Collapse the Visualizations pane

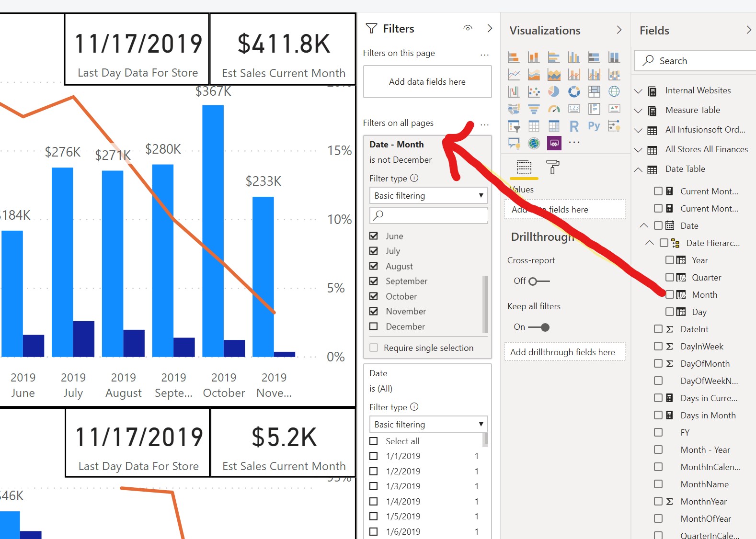pos(619,30)
